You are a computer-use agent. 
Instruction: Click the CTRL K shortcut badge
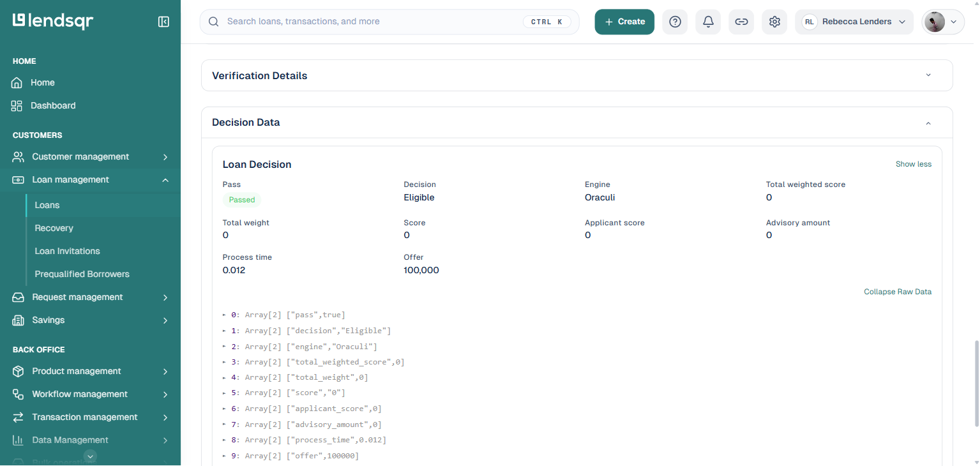tap(547, 22)
